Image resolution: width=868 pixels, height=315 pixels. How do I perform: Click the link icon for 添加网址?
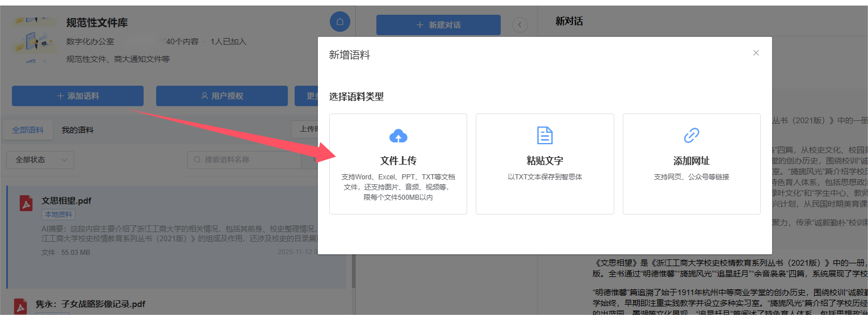[x=691, y=136]
